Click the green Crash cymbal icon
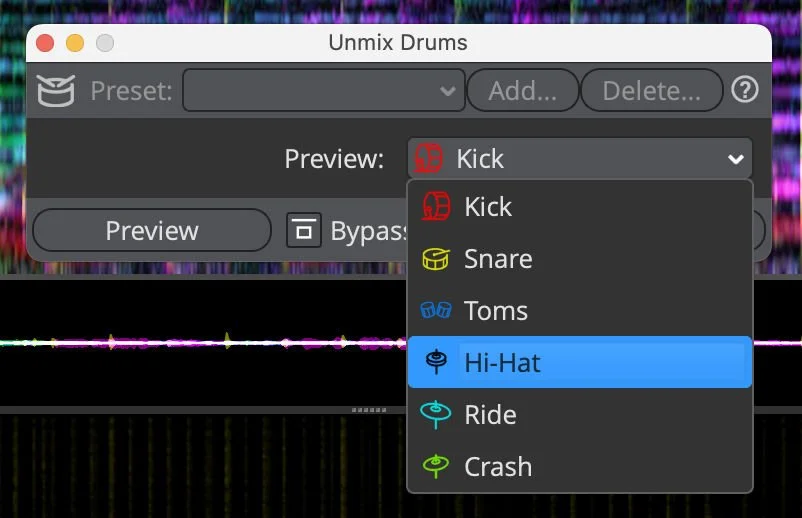This screenshot has width=802, height=518. click(436, 466)
